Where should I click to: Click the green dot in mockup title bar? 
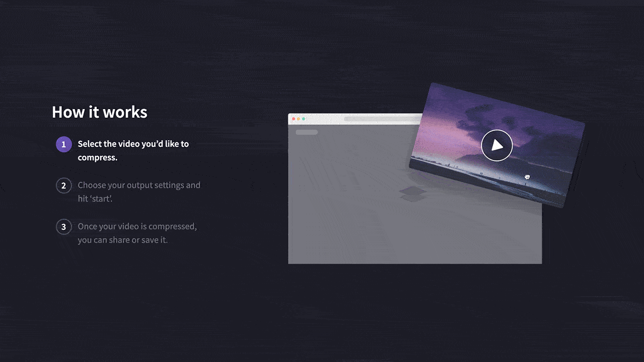click(303, 119)
